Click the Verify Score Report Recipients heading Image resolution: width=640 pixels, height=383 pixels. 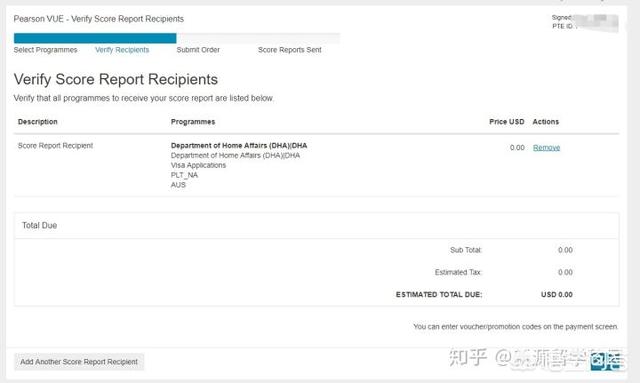tap(116, 79)
